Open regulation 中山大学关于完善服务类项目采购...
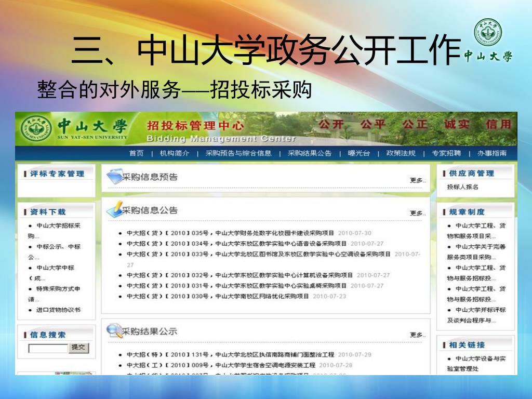Screen dimensions: 532x399 coord(476,252)
